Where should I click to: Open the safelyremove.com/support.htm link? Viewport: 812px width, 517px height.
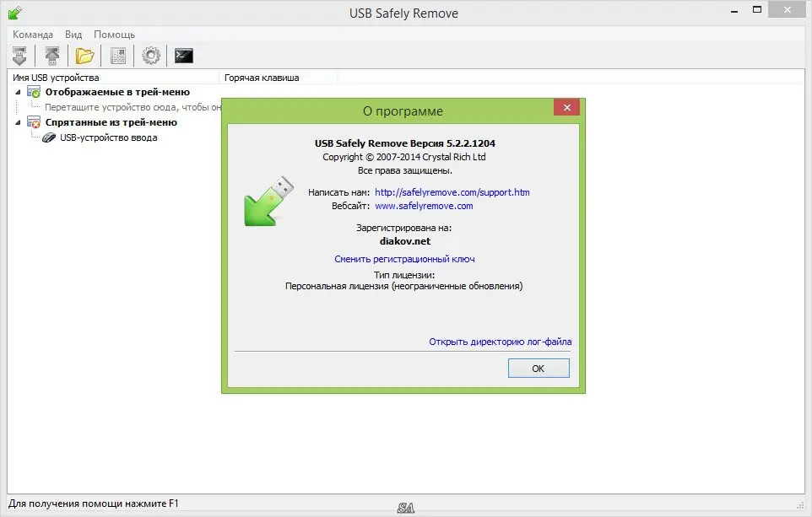(x=452, y=192)
